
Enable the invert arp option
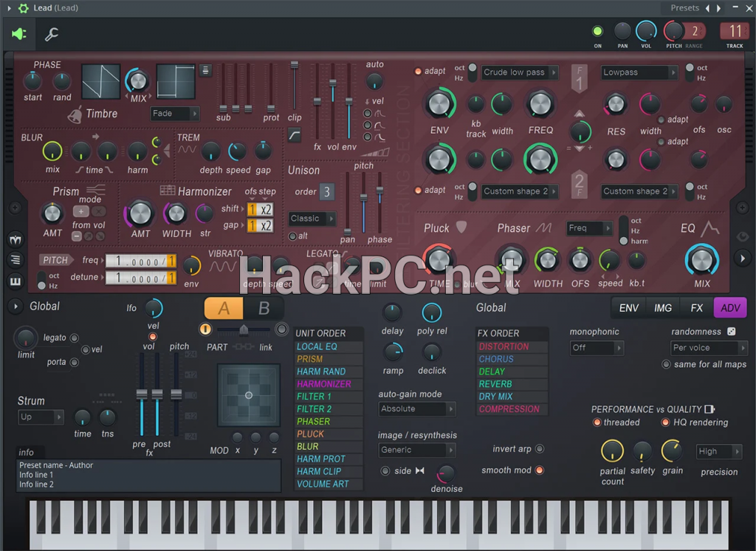pyautogui.click(x=540, y=449)
